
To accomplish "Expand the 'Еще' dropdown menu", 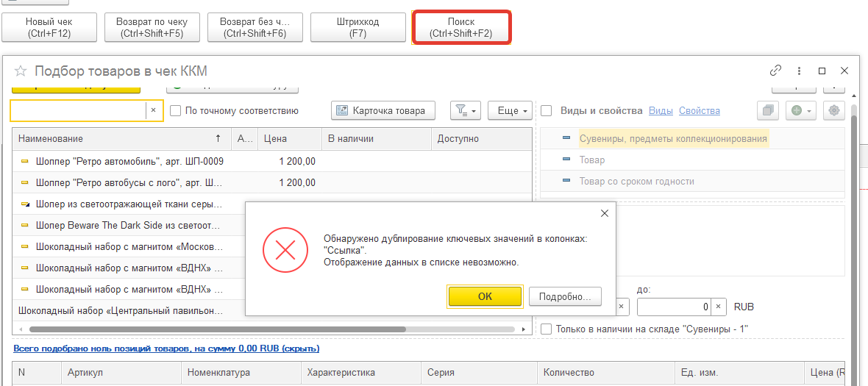I will point(510,110).
